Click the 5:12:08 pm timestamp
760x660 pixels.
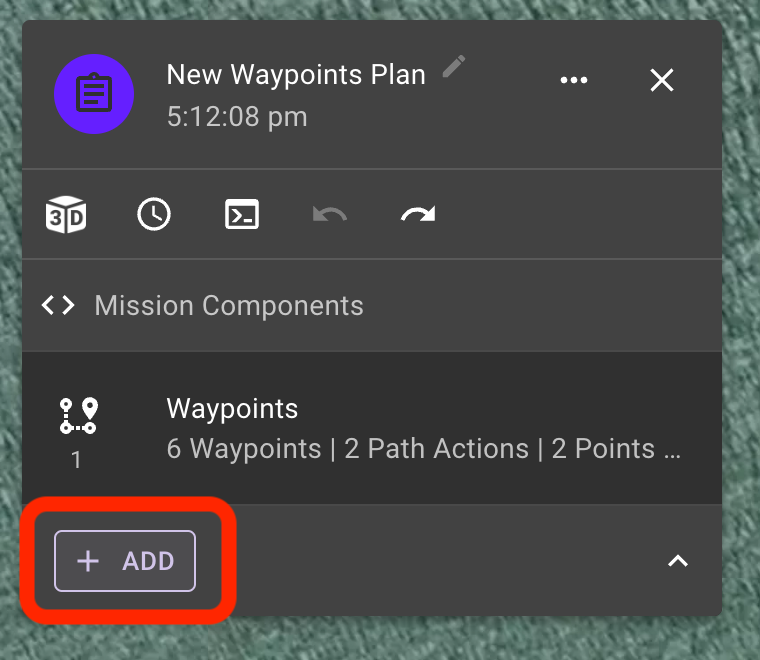click(237, 117)
